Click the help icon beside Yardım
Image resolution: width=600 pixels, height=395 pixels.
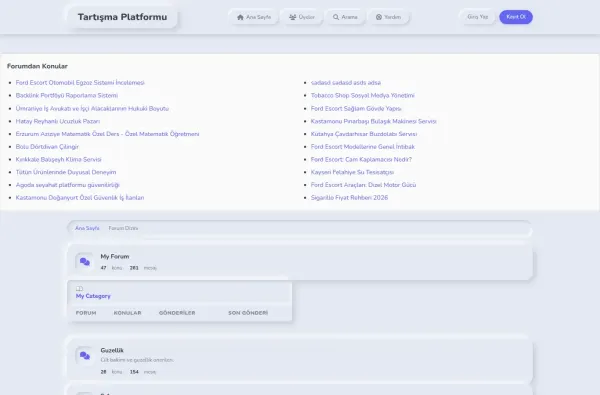click(x=379, y=17)
